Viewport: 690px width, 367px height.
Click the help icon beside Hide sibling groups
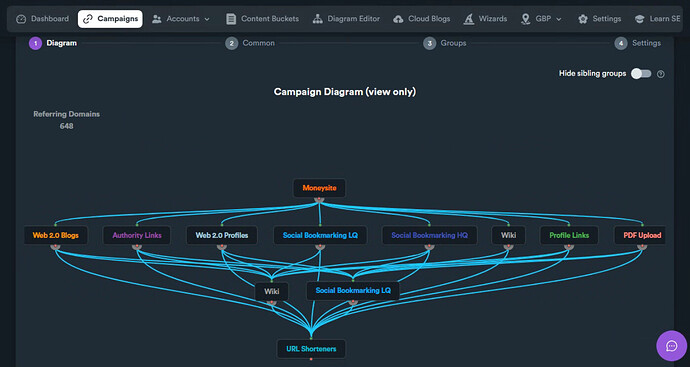(x=661, y=74)
